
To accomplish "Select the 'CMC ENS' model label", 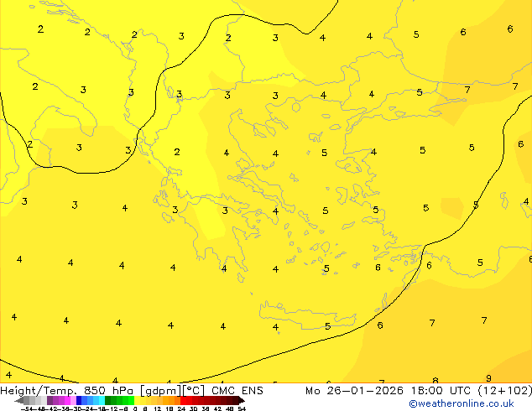I will (237, 391).
